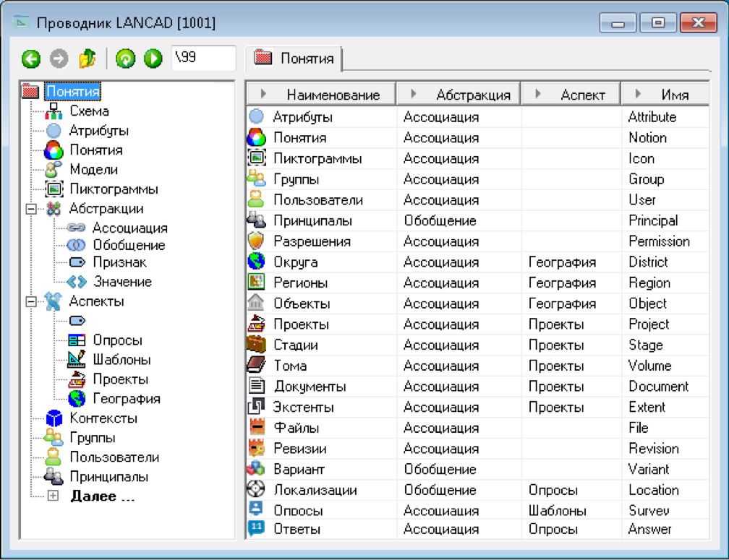729x560 pixels.
Task: Sort by the Аспект column header
Action: (571, 94)
